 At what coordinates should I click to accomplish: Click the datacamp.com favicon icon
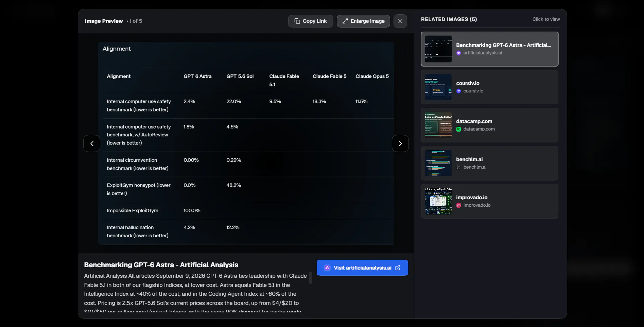(x=459, y=129)
